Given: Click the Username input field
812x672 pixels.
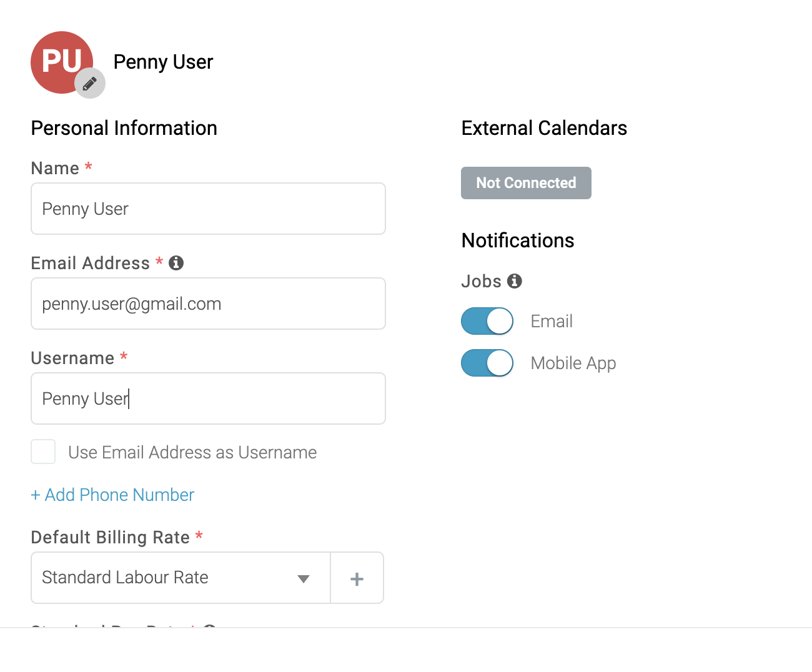Looking at the screenshot, I should coord(208,398).
